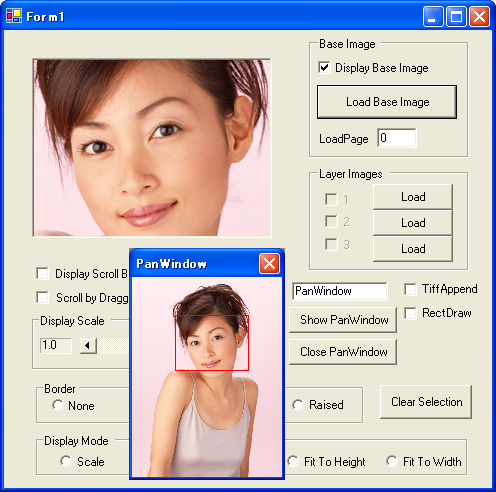Enable the TiffAppend checkbox
This screenshot has width=496, height=492.
[410, 289]
